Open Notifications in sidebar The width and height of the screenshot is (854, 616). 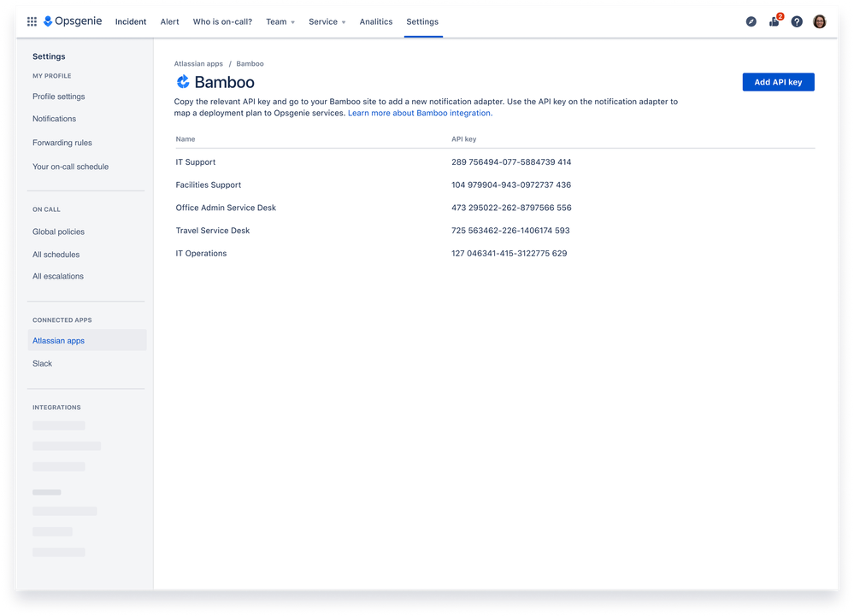click(54, 119)
